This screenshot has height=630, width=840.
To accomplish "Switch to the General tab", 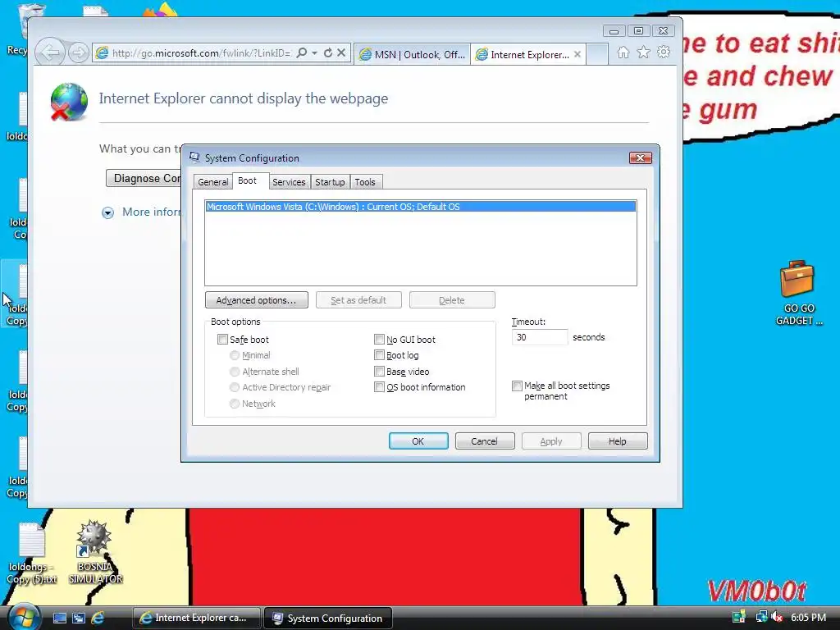I will pos(212,182).
